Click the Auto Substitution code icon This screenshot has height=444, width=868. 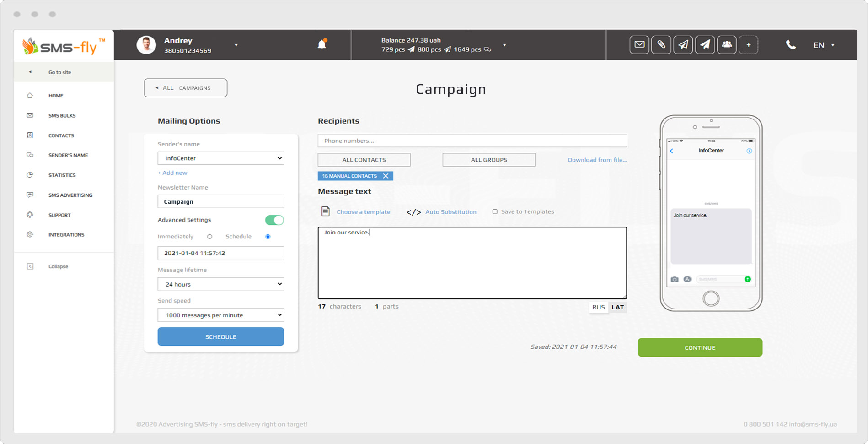pos(413,212)
